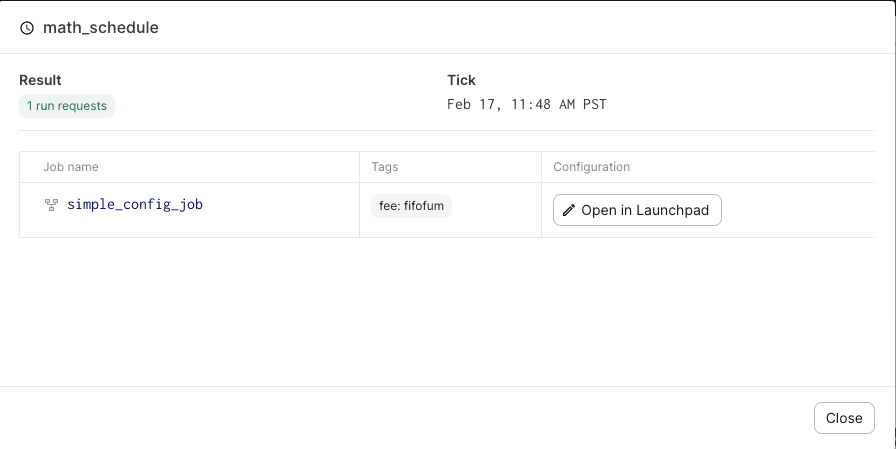Click the job graph icon beside simple_config_job
The height and width of the screenshot is (449, 896).
[52, 205]
